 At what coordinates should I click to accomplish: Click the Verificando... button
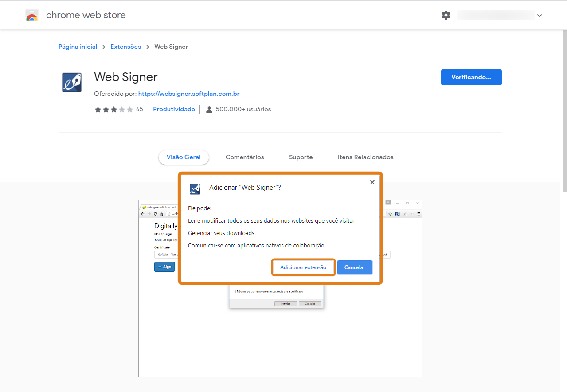471,77
